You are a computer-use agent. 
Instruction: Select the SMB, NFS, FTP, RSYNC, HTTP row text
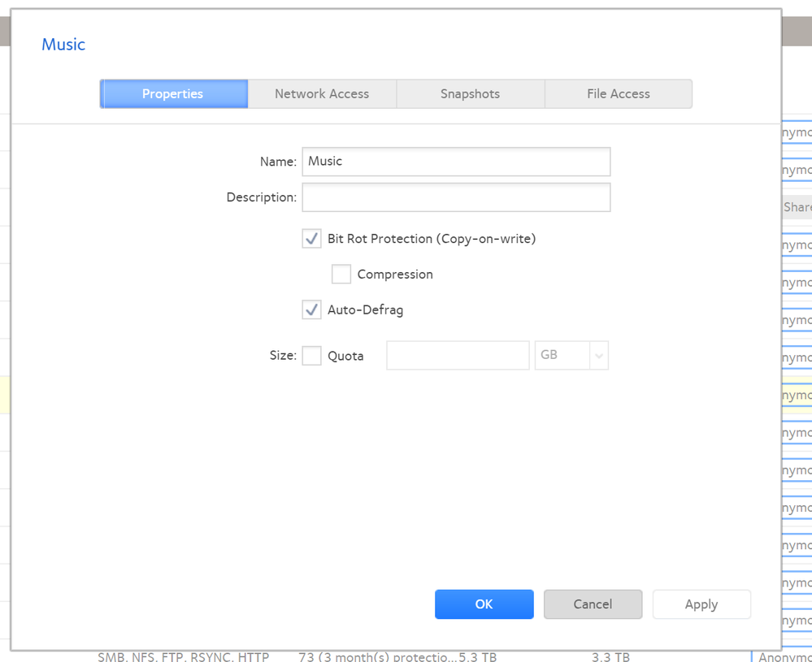183,656
